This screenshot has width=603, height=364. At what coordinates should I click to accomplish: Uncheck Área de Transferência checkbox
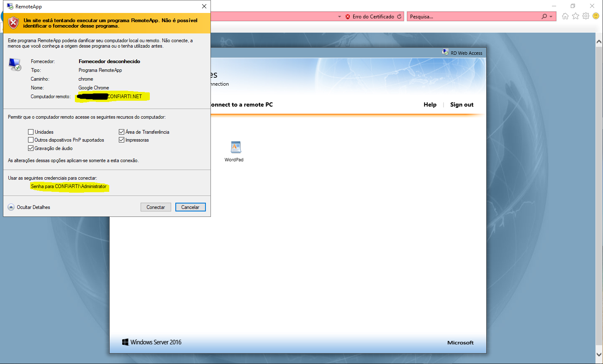pos(121,132)
